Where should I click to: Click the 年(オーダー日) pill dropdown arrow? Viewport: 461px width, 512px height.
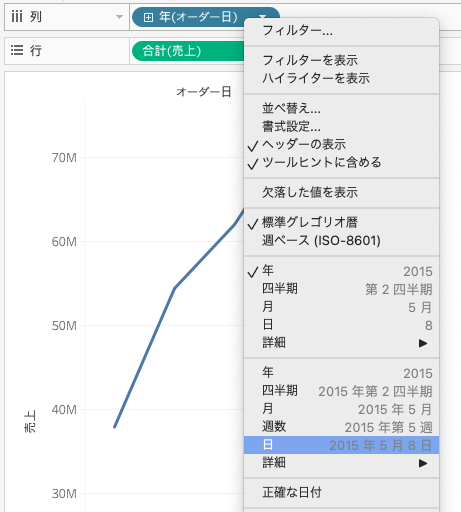pos(262,16)
